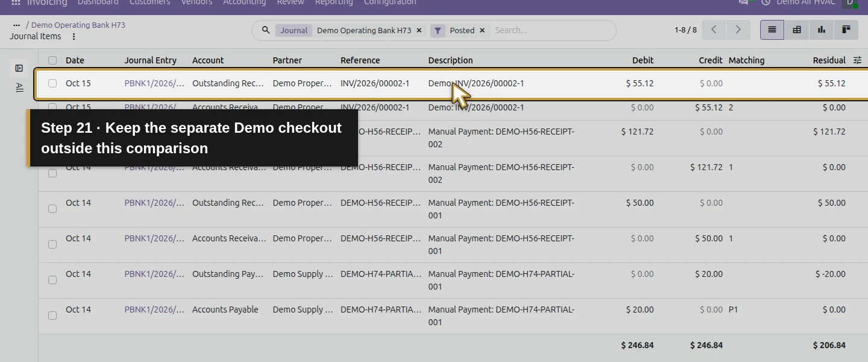Tick checkbox for Accounts Payable row
The width and height of the screenshot is (868, 362).
[x=52, y=316]
